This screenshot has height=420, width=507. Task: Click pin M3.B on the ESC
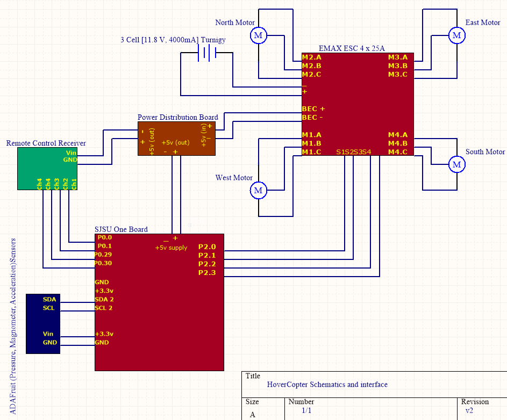click(x=398, y=66)
